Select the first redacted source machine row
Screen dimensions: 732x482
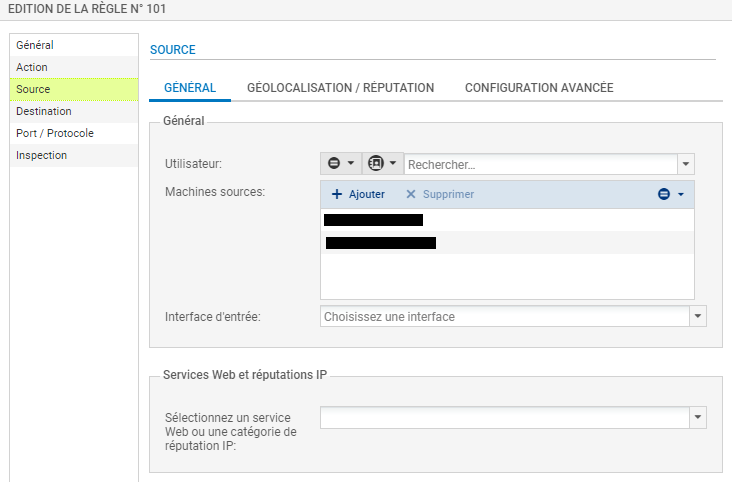507,220
